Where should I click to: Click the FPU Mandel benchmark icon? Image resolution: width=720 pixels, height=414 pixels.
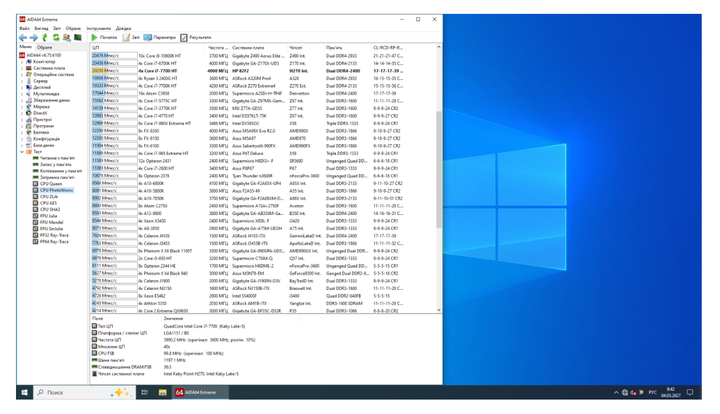click(x=35, y=222)
